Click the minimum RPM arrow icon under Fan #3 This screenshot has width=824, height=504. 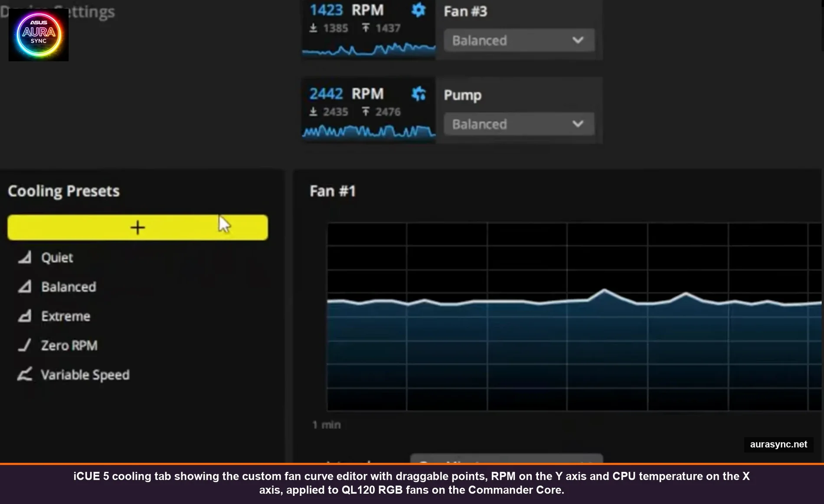(x=314, y=28)
